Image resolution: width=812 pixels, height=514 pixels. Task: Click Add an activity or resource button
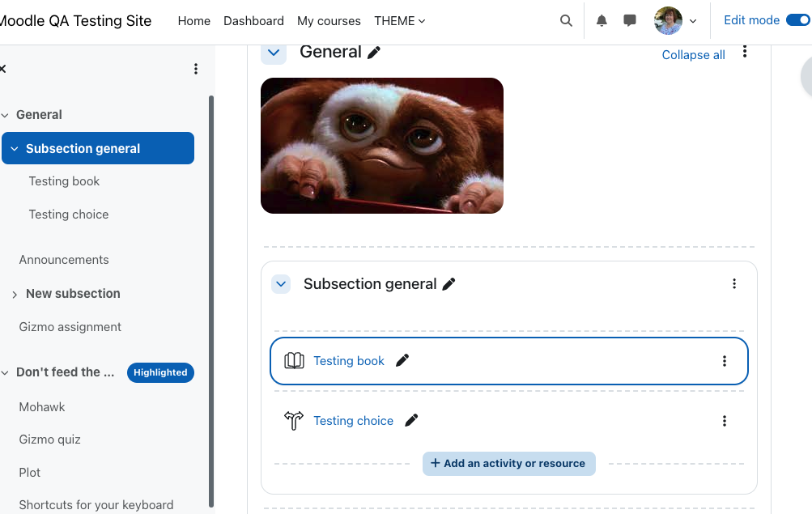pos(509,464)
